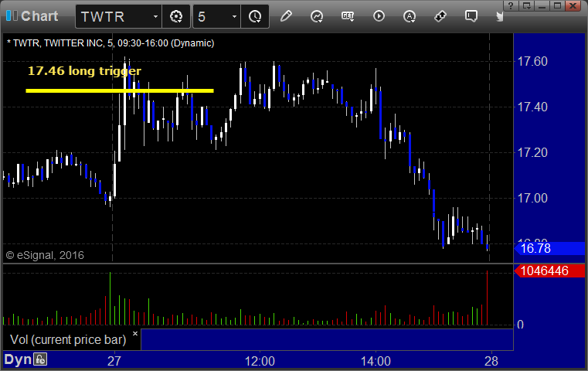Select the yellow trigger horizontal line

[120, 90]
